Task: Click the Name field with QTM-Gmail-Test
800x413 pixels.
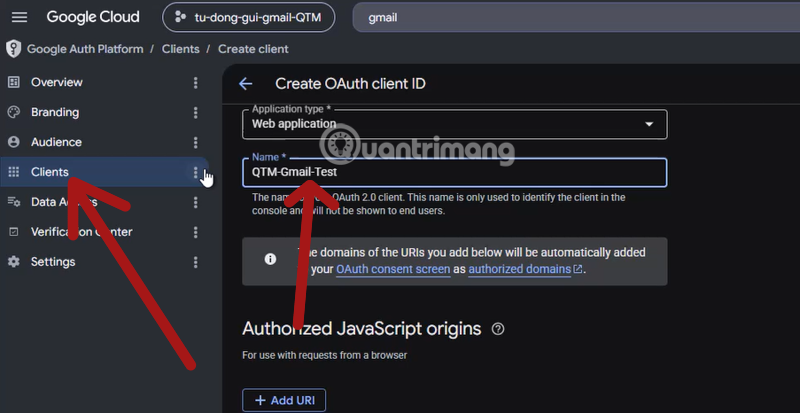Action: pos(455,173)
